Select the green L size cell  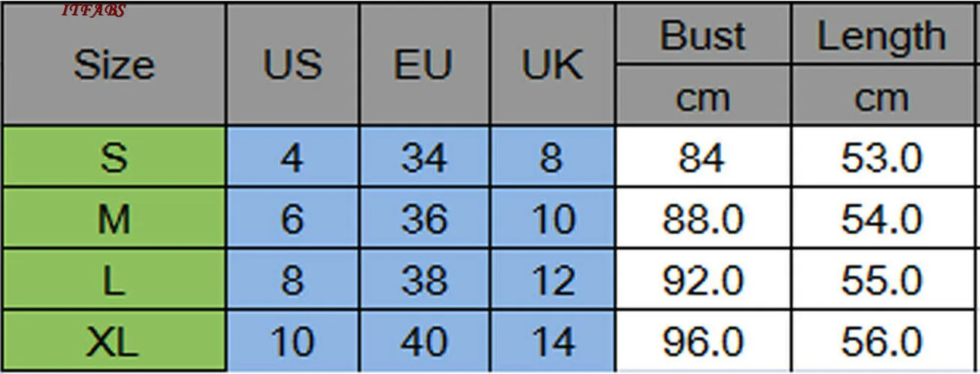pos(114,280)
